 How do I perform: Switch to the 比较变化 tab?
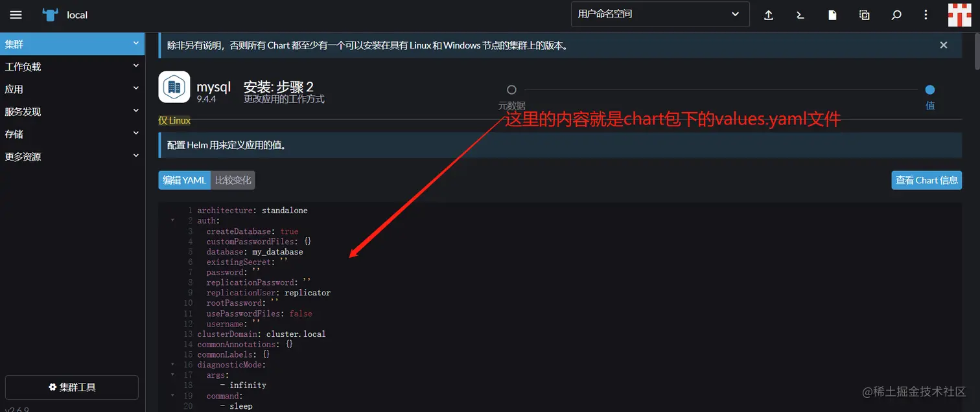(x=233, y=180)
